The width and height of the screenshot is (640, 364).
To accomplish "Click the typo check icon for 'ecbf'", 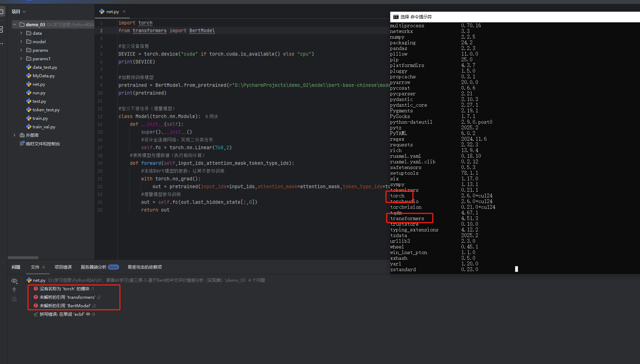I will pyautogui.click(x=36, y=314).
